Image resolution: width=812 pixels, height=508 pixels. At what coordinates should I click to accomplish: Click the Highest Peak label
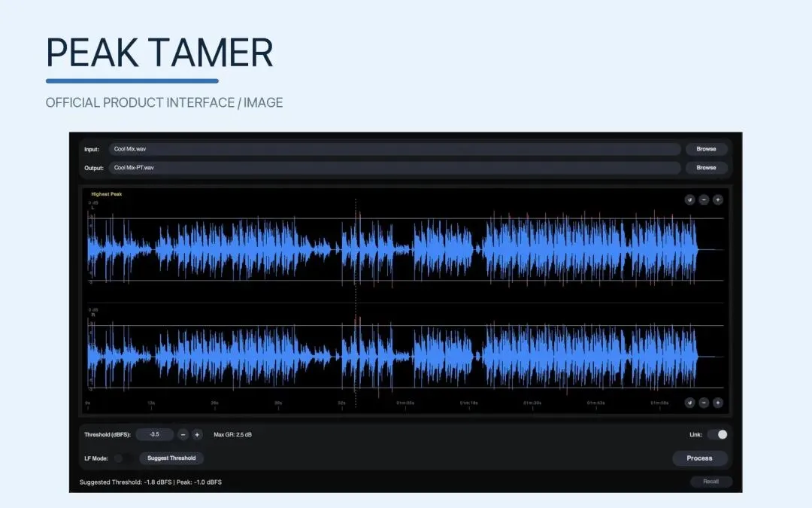[x=107, y=194]
